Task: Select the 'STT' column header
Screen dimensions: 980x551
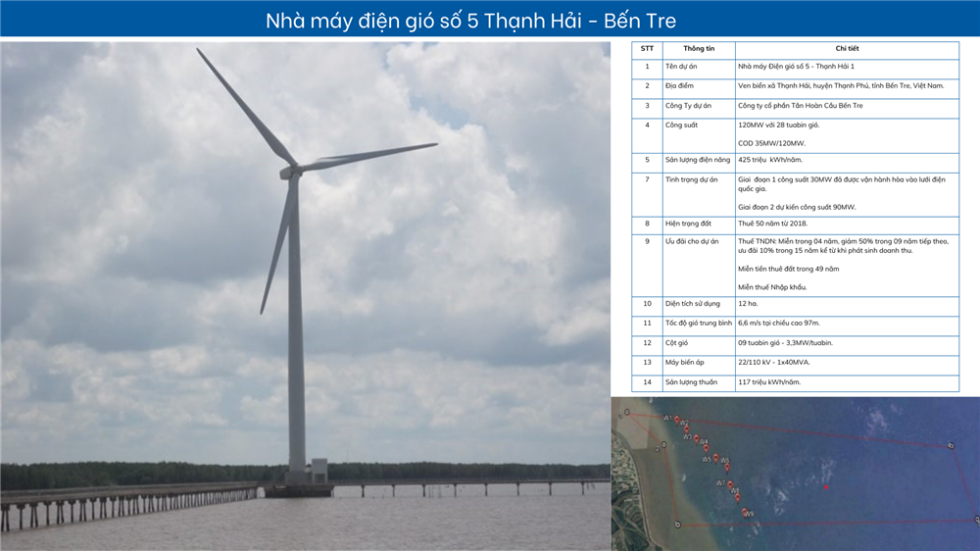Action: point(647,48)
